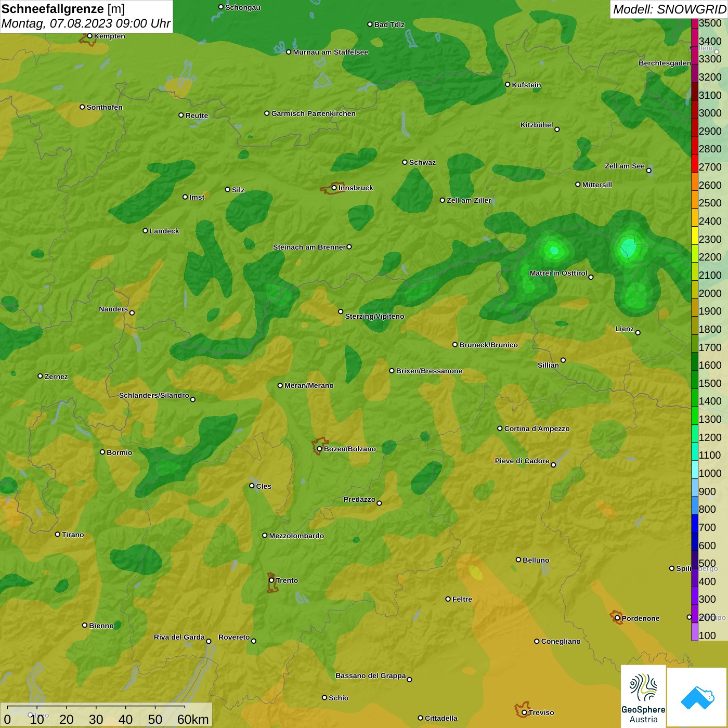The height and width of the screenshot is (728, 728).
Task: Click the Cortina d'Ampezzo marker dot
Action: pos(500,428)
